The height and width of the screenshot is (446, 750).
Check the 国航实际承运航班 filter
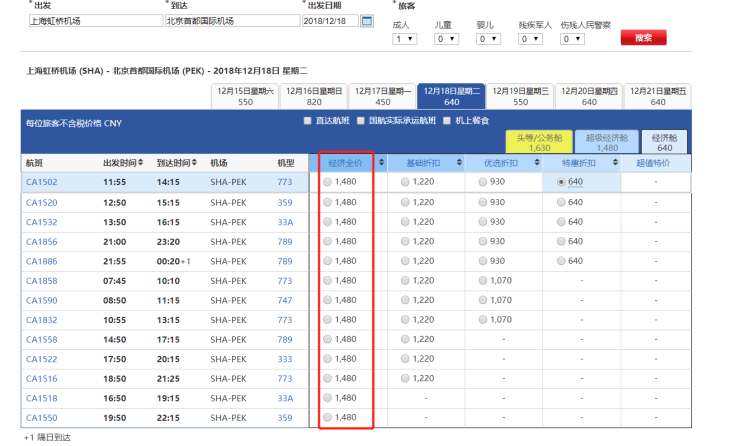coord(361,121)
